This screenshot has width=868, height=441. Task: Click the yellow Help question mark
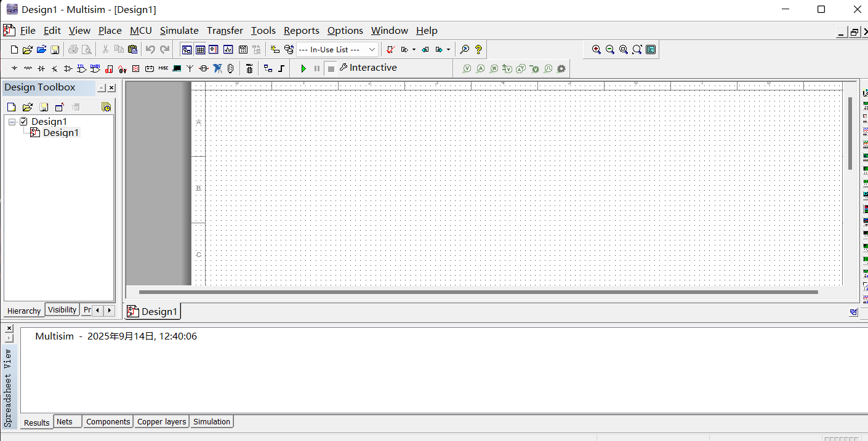[x=478, y=50]
